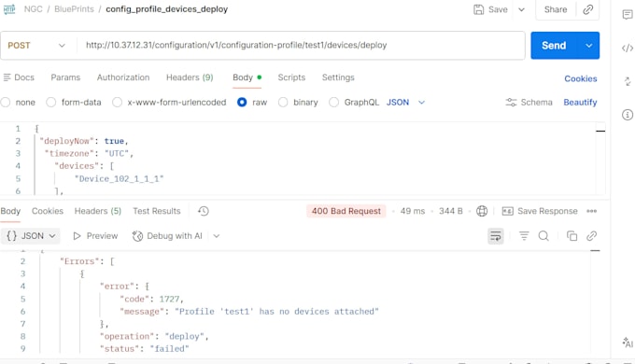Image resolution: width=635 pixels, height=364 pixels.
Task: Open the POST method dropdown
Action: tap(36, 46)
